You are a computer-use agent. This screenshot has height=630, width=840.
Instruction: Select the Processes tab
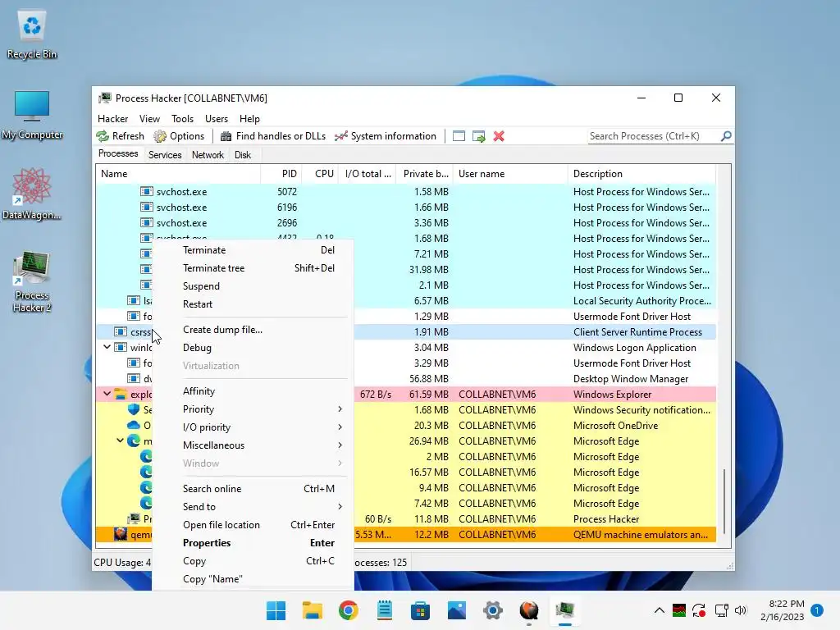point(118,153)
